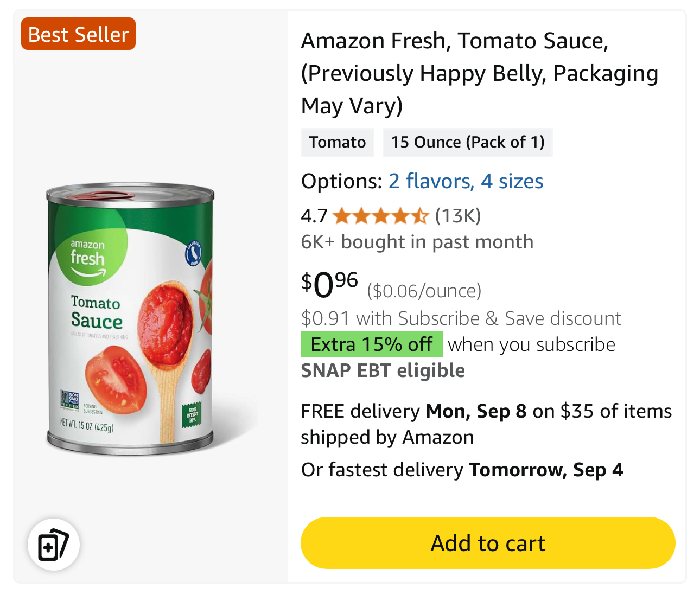Click the green Extra 15% off badge
This screenshot has width=700, height=595.
point(372,344)
